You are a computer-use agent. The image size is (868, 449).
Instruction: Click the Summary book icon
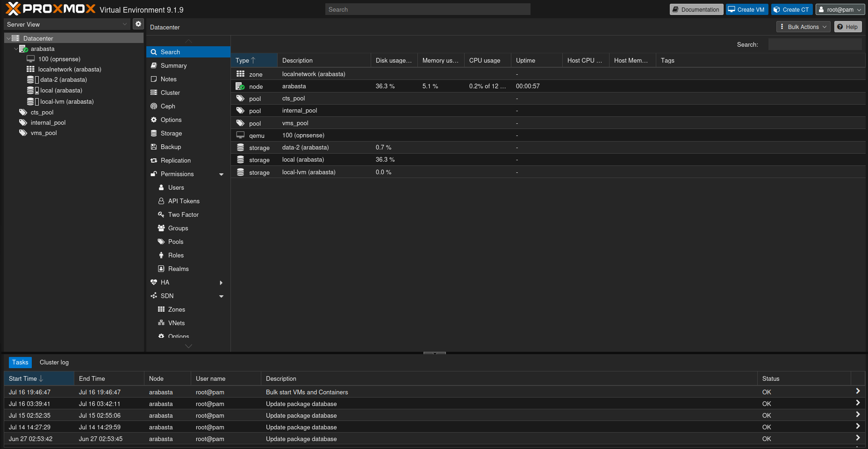click(154, 65)
